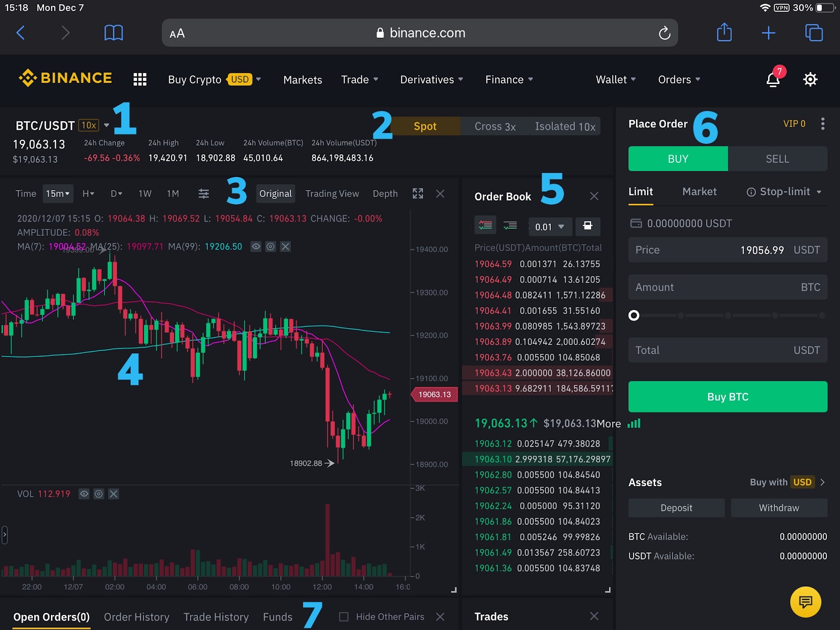Click the Buy BTC button
The width and height of the screenshot is (840, 630).
pos(728,397)
